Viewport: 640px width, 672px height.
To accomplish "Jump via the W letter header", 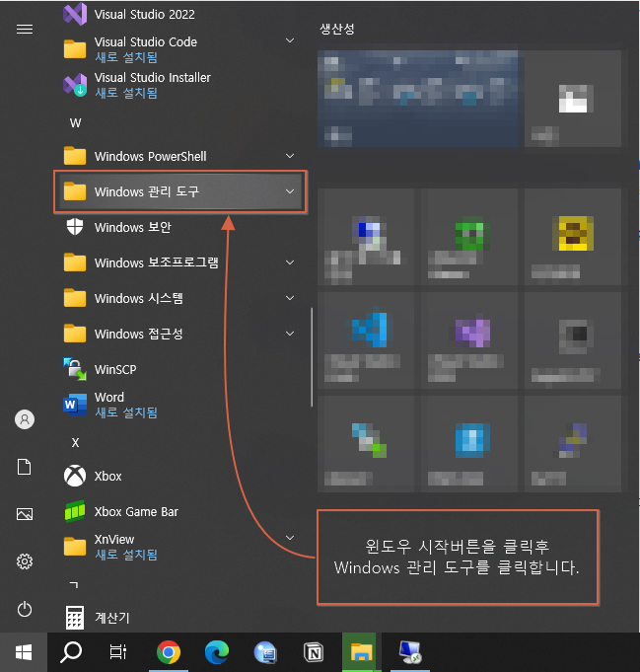I will coord(75,123).
